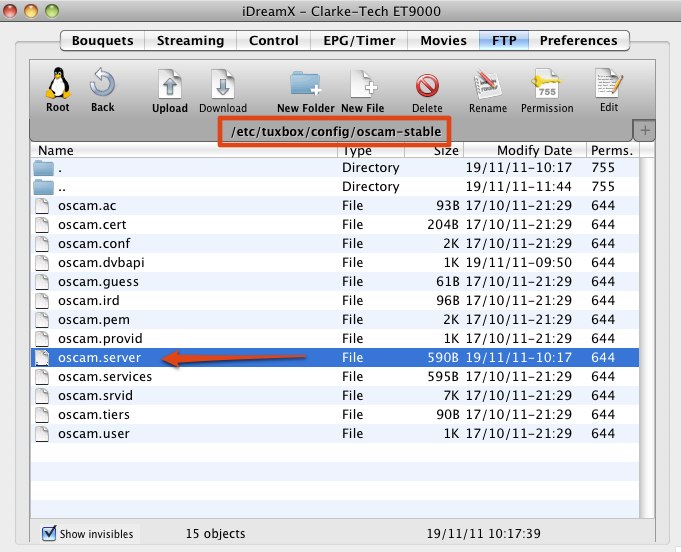This screenshot has height=552, width=681.
Task: Click the 590B size cell
Action: pyautogui.click(x=443, y=358)
